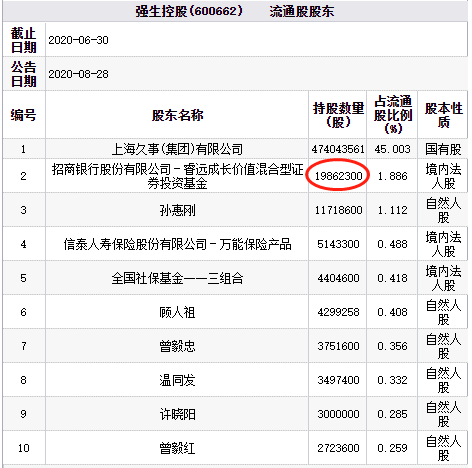Viewport: 472px width, 468px height.
Task: Select 招商银行股份有限公司－睿远成长价值混合型证券投资基金
Action: (177, 176)
